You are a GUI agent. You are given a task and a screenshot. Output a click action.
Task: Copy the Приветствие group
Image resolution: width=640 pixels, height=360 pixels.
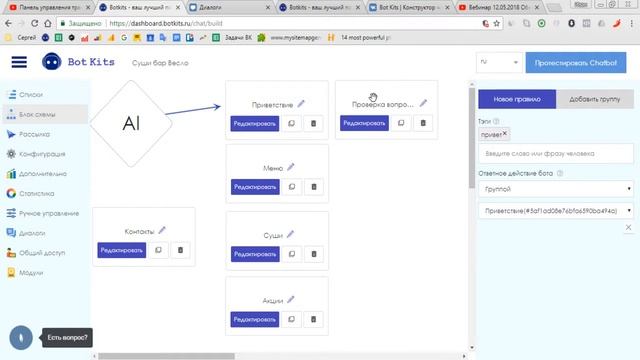pos(291,123)
